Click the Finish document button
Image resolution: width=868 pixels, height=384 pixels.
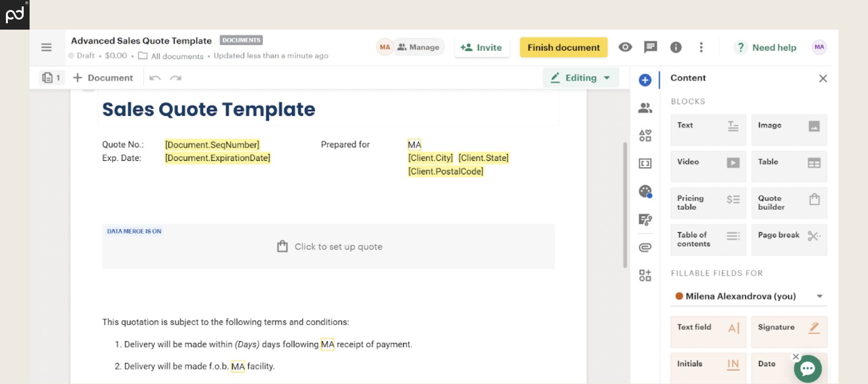[x=563, y=47]
